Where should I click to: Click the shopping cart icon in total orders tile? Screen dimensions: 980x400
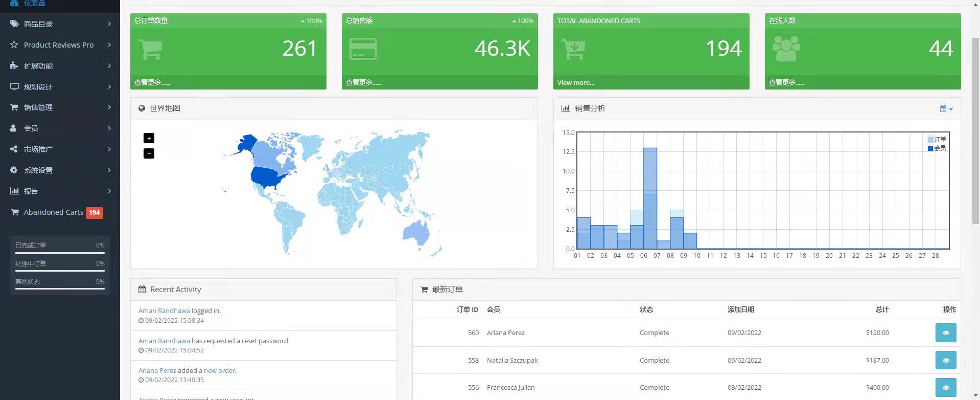[150, 49]
